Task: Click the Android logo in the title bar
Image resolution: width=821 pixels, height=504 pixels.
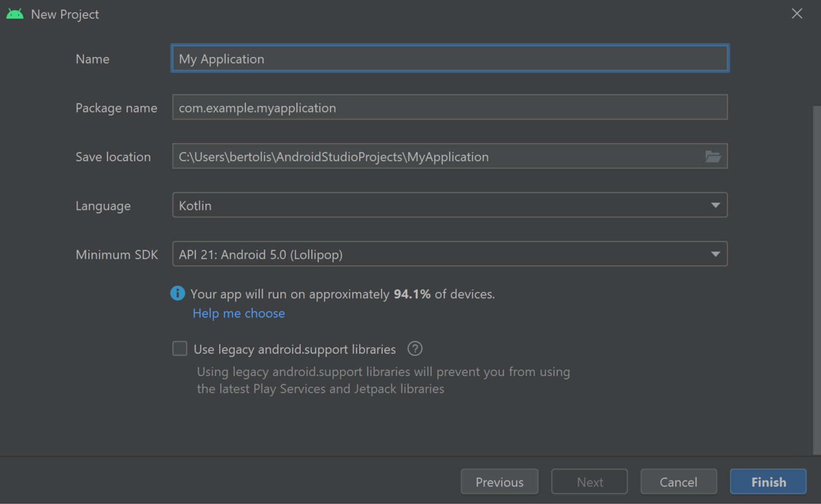Action: click(x=15, y=14)
